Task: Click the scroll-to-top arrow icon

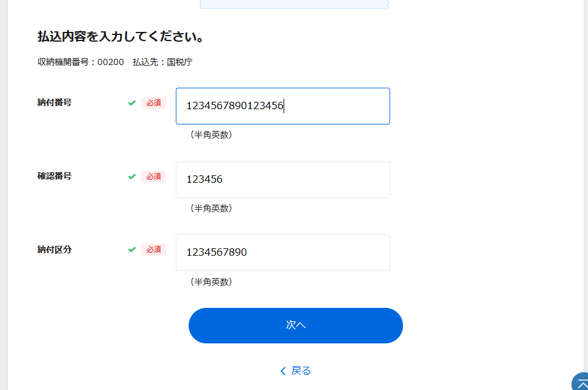Action: tap(582, 383)
